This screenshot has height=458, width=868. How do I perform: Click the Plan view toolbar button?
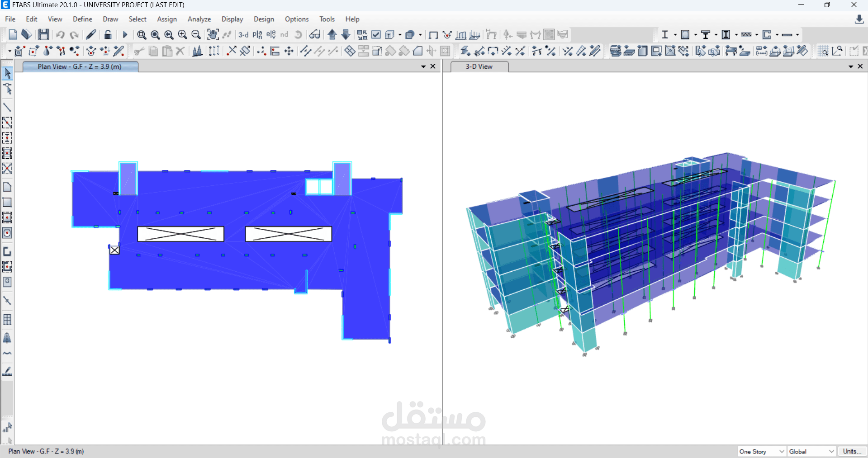tap(257, 35)
